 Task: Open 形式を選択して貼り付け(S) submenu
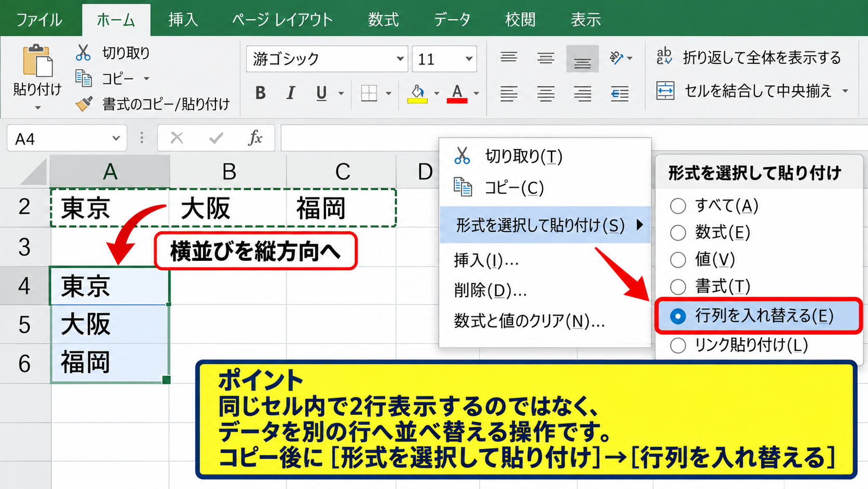pos(545,225)
